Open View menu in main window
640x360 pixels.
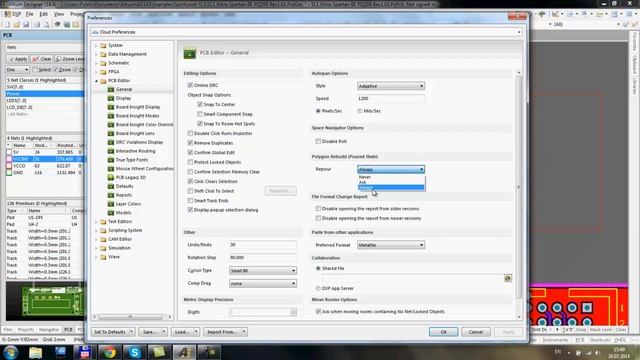coord(59,14)
